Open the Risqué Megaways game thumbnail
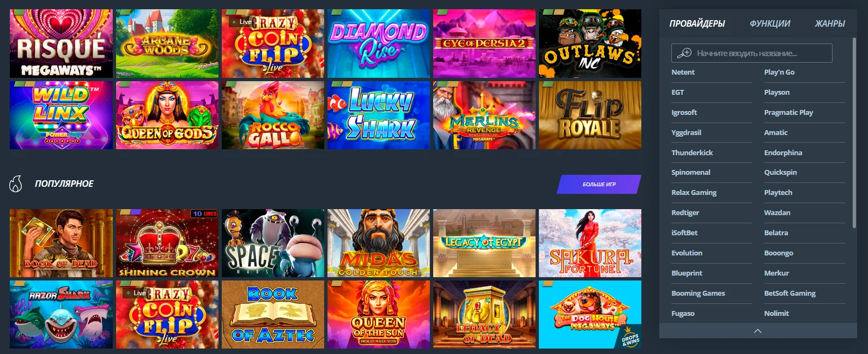 click(61, 43)
